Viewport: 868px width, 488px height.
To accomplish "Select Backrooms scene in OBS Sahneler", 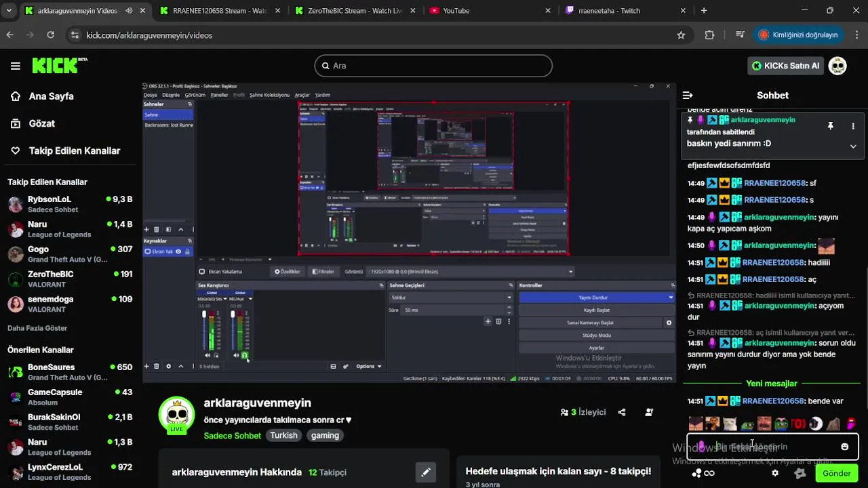I will [168, 125].
